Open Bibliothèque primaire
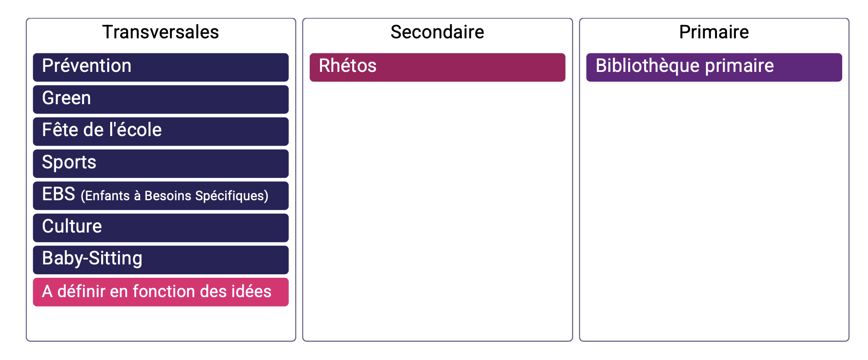Screen dimensions: 868x360 pos(714,67)
